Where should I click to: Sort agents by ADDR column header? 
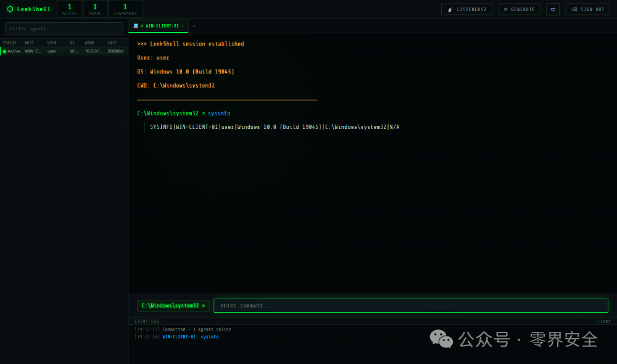pyautogui.click(x=89, y=43)
